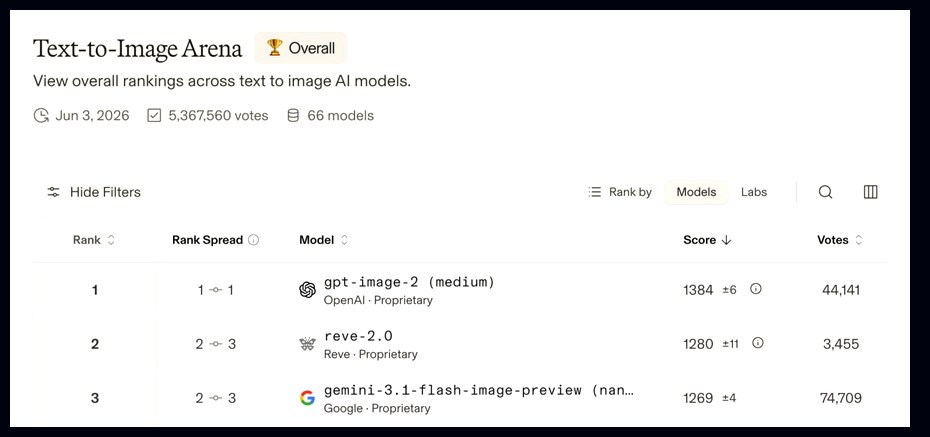This screenshot has height=437, width=930.
Task: Click the Hide Filters sliders icon
Action: point(53,192)
